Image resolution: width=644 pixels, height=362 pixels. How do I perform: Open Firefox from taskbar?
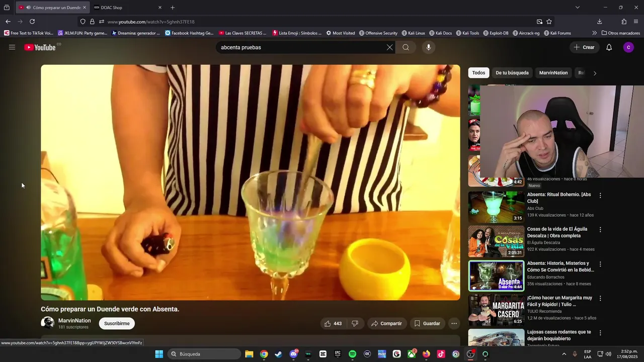pos(426,354)
